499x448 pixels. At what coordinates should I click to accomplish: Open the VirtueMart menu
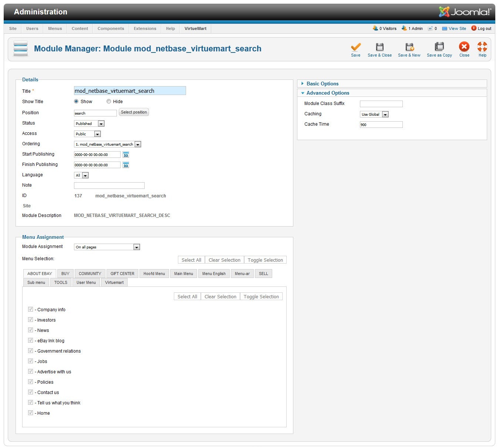point(196,28)
